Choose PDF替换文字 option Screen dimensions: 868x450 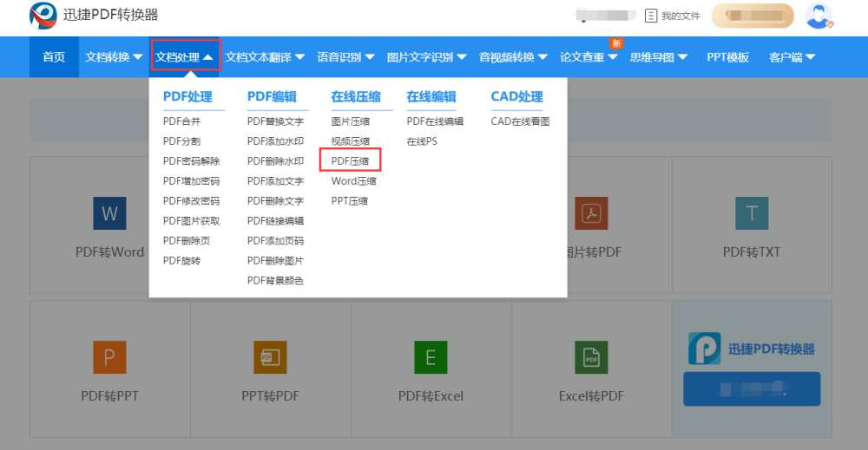point(275,121)
